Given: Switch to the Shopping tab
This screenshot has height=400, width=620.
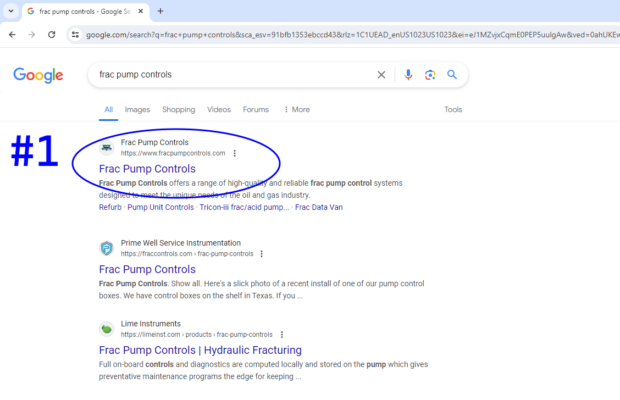Looking at the screenshot, I should click(178, 110).
